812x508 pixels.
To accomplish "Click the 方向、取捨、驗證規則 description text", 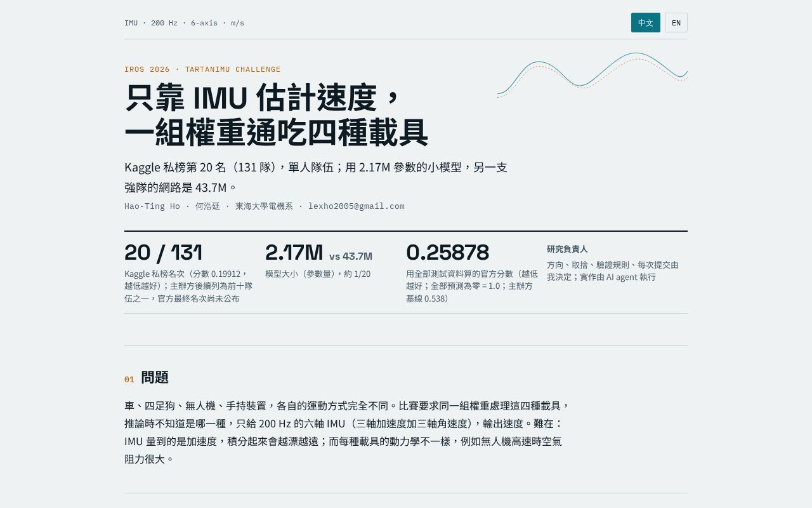I will coord(613,271).
